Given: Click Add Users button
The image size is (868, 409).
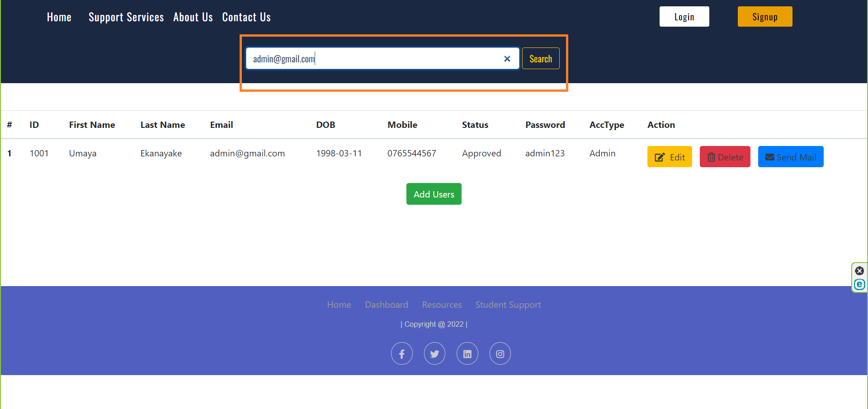Looking at the screenshot, I should (x=434, y=194).
